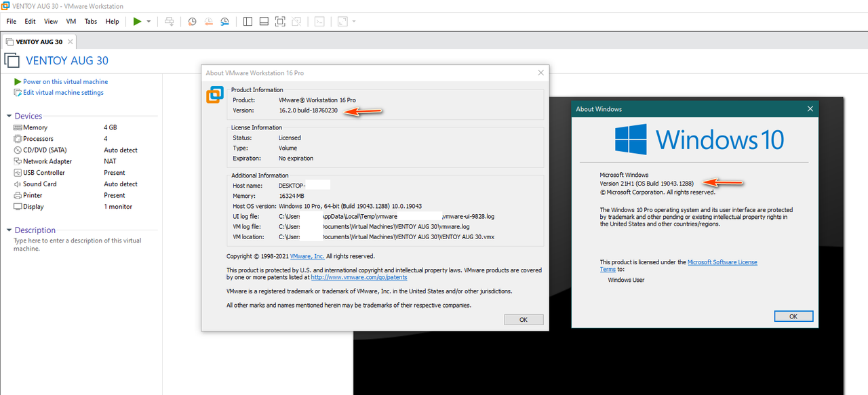Click the Network Adapter device icon
Viewport: 868px width, 395px height.
coord(18,161)
